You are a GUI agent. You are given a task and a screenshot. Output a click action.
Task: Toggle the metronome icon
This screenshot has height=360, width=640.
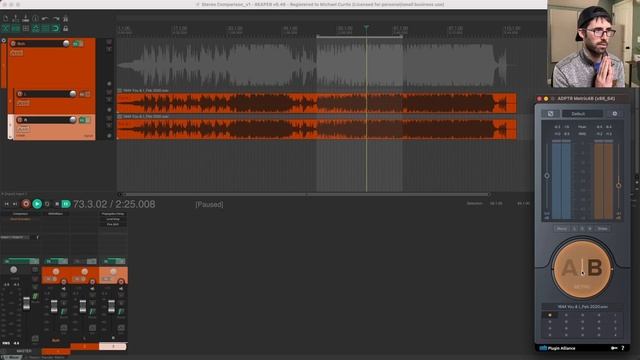click(x=65, y=18)
